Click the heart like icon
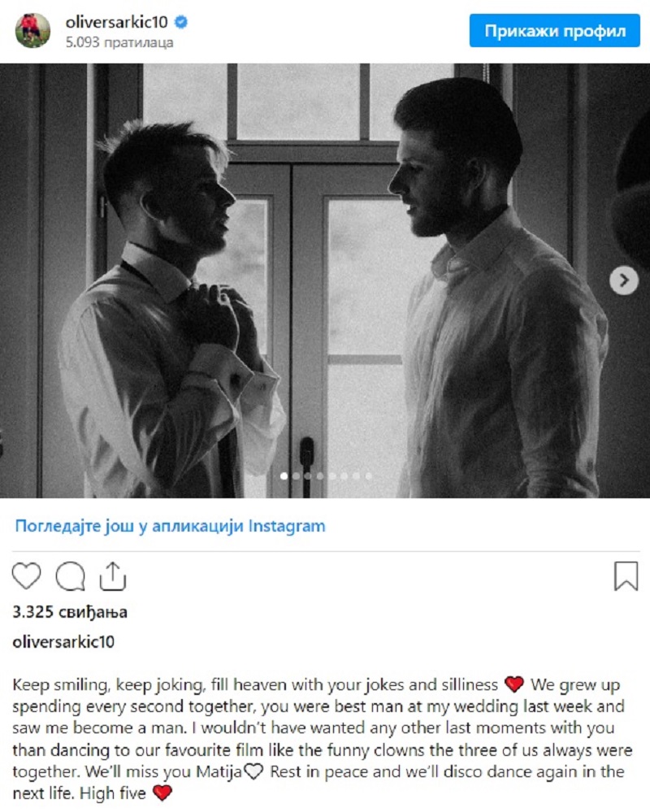 click(26, 575)
